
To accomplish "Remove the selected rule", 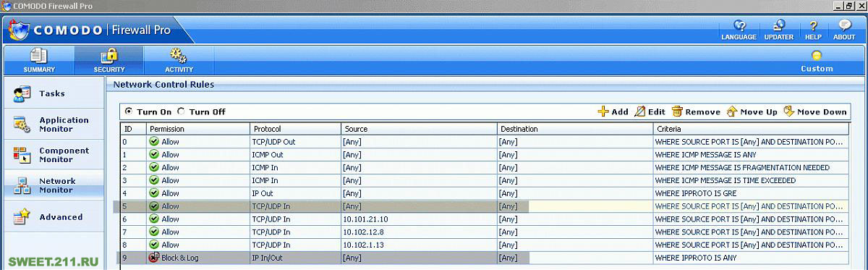I will [x=696, y=111].
